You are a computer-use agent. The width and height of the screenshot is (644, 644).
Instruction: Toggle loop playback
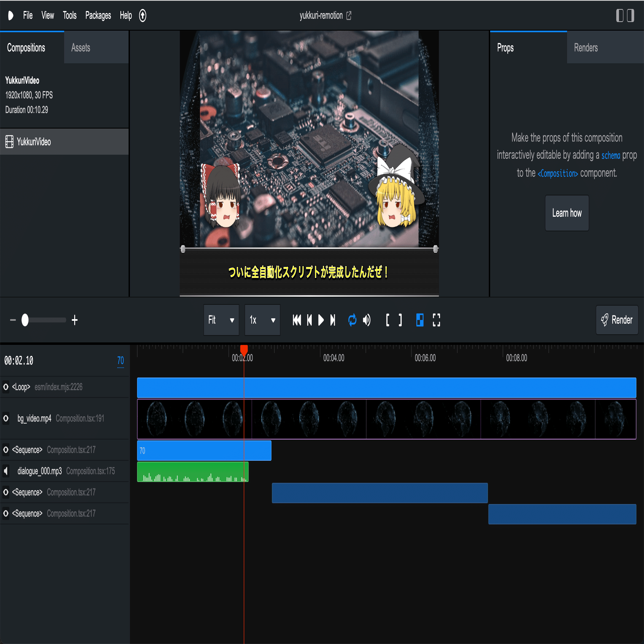coord(352,320)
